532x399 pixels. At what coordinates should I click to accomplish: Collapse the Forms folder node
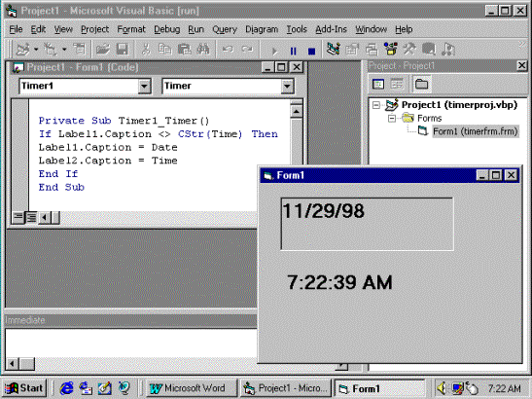(392, 118)
